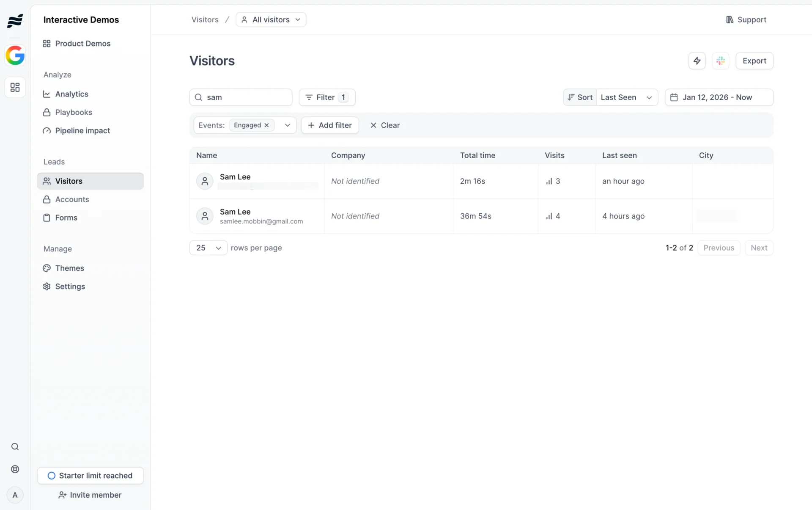Click the visitor search field containing sam
The height and width of the screenshot is (510, 812).
[x=245, y=97]
